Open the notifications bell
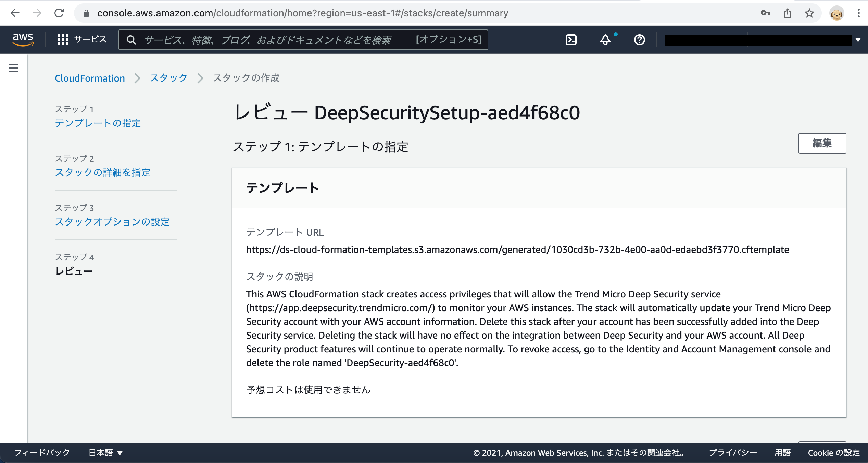Screen dimensions: 868x463 [605, 40]
